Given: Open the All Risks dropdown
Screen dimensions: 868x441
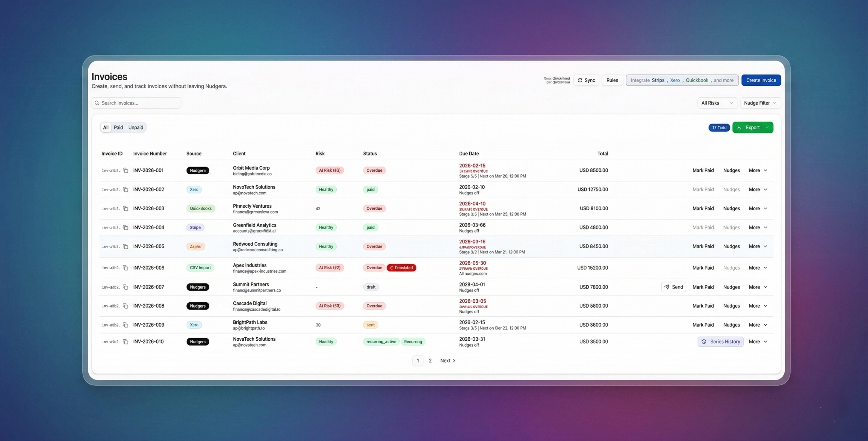Looking at the screenshot, I should coord(717,103).
